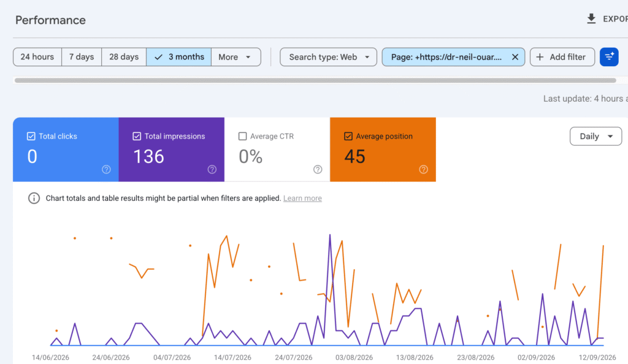Click the Last update status text

[x=585, y=99]
